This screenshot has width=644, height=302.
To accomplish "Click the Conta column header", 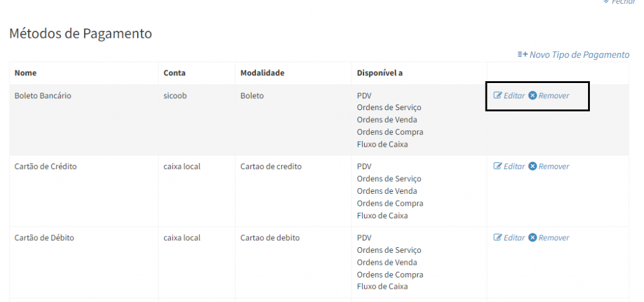I will click(174, 73).
